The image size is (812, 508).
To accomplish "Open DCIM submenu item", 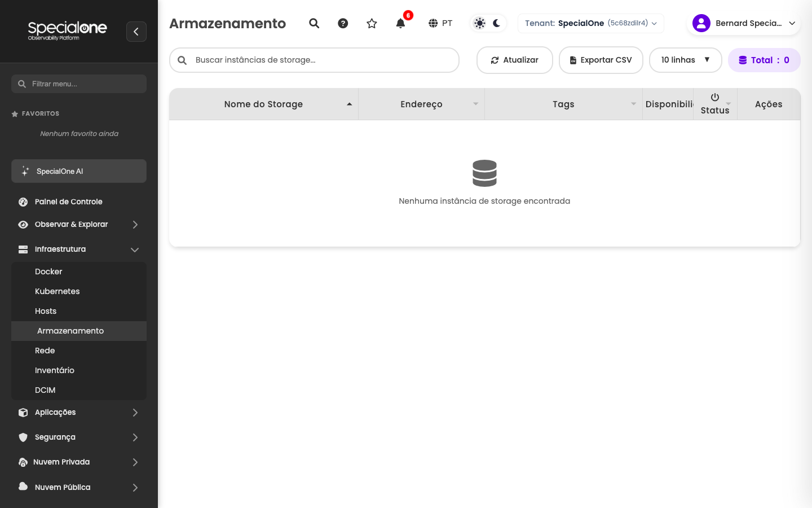I will pyautogui.click(x=79, y=390).
